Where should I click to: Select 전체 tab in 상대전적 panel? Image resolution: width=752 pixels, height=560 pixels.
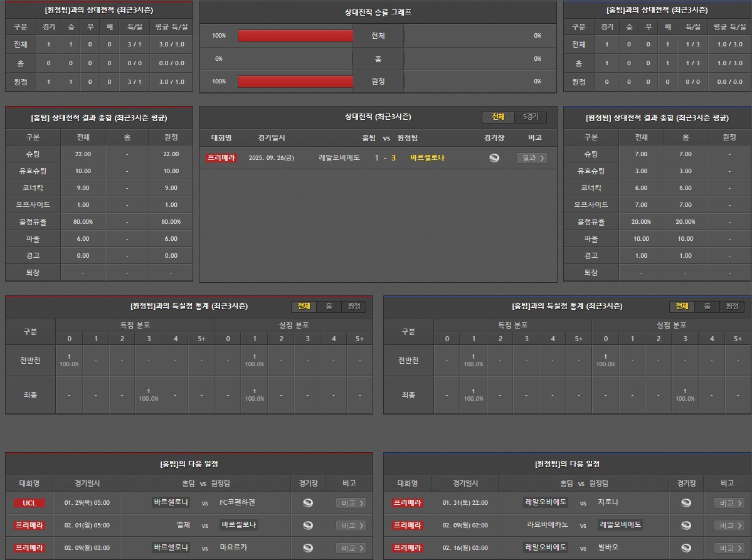pos(498,117)
